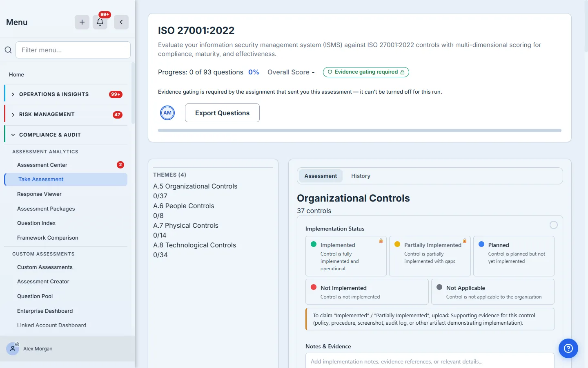Open notifications bell icon
Image resolution: width=588 pixels, height=368 pixels.
point(100,22)
